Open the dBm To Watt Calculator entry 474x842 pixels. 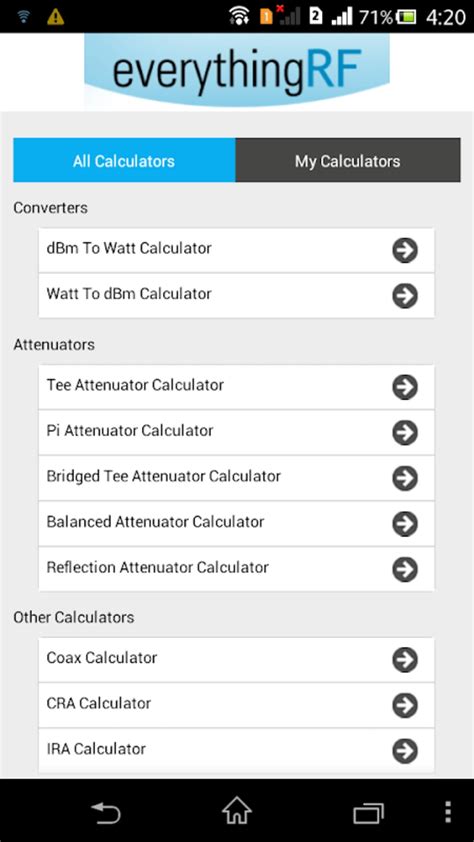pyautogui.click(x=236, y=250)
